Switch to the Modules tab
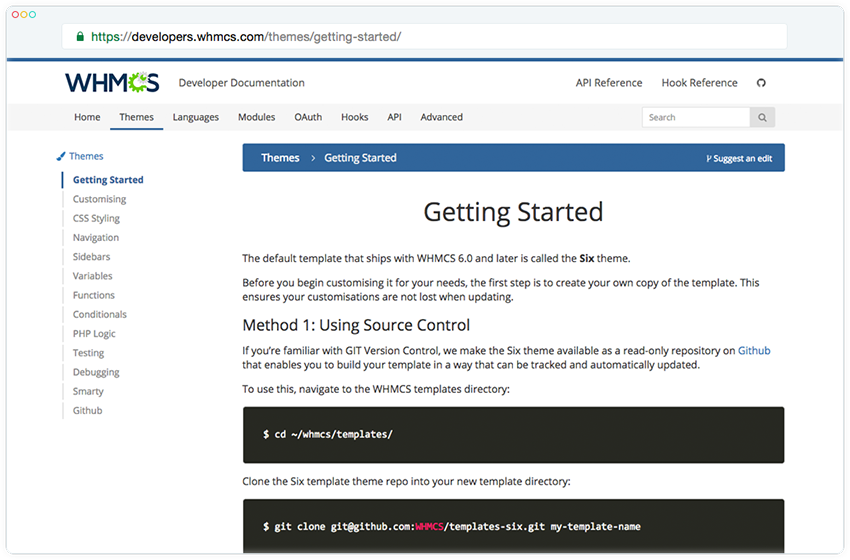 pyautogui.click(x=256, y=117)
